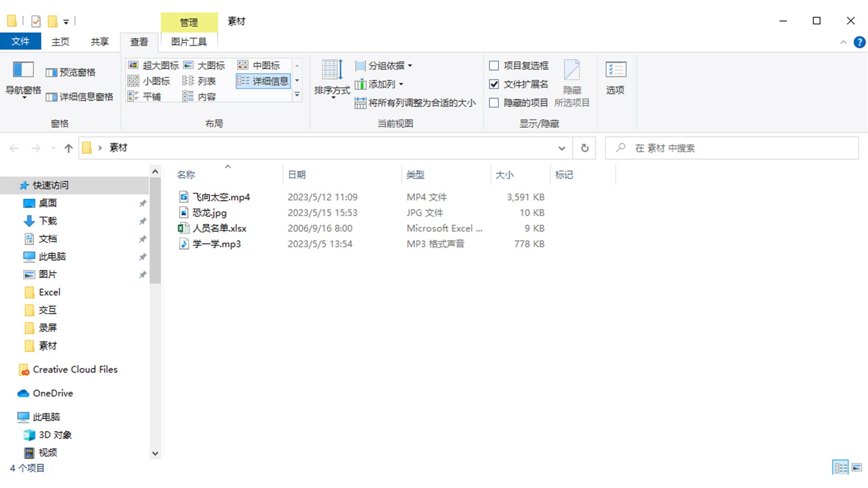
Task: Switch to Extra large icons layout
Action: pyautogui.click(x=154, y=66)
